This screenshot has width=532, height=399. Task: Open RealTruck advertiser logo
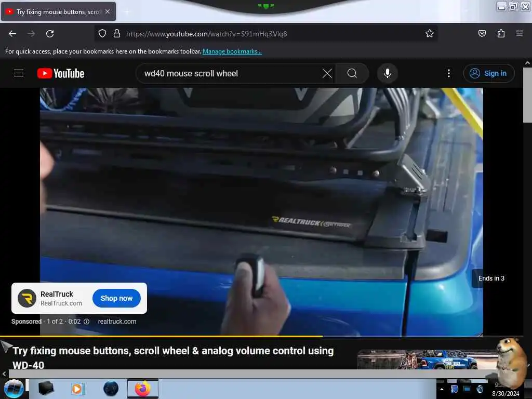pyautogui.click(x=27, y=298)
